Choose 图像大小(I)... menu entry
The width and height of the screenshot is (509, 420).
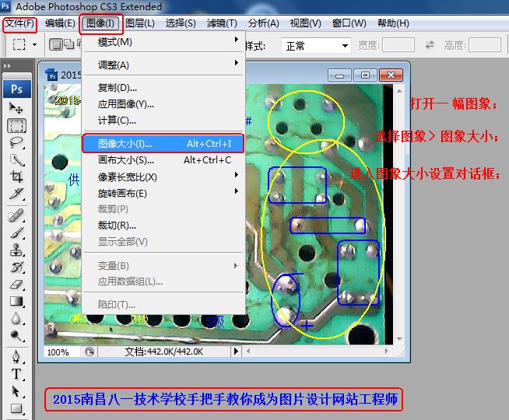click(x=163, y=143)
